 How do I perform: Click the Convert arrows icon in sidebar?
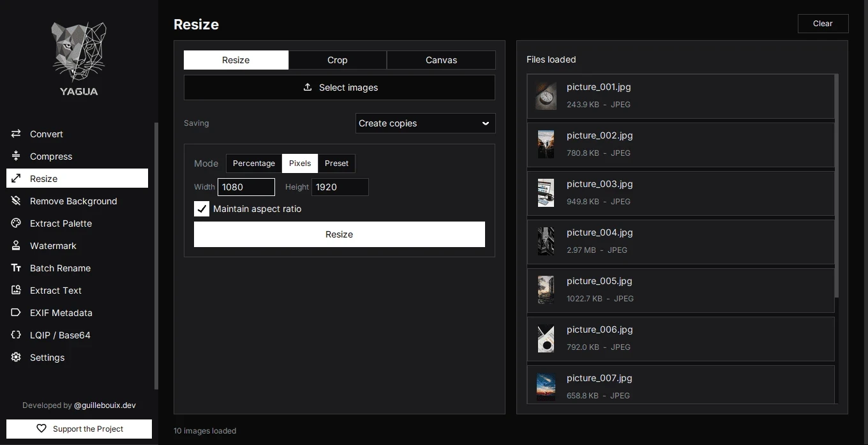16,134
